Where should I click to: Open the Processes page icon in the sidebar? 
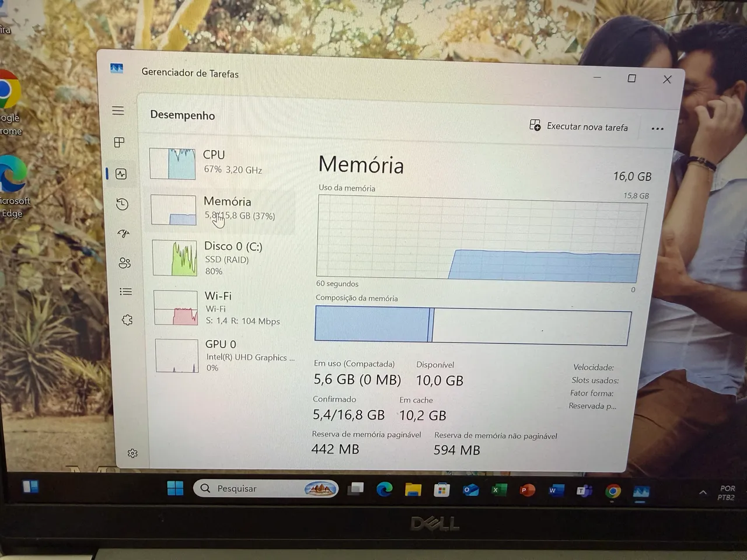pyautogui.click(x=120, y=142)
